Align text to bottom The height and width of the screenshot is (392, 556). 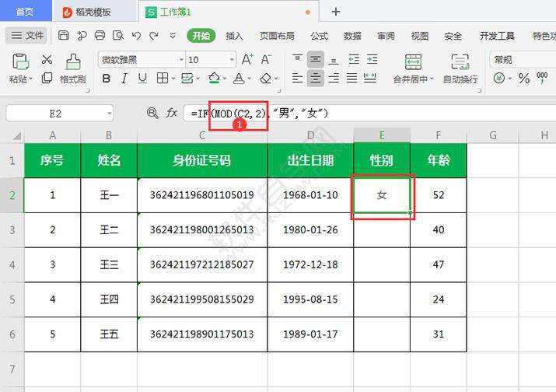click(x=334, y=61)
